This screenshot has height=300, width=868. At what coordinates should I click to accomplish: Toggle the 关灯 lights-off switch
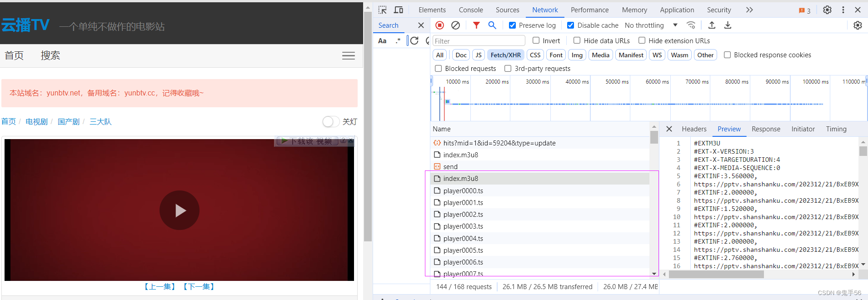click(331, 121)
